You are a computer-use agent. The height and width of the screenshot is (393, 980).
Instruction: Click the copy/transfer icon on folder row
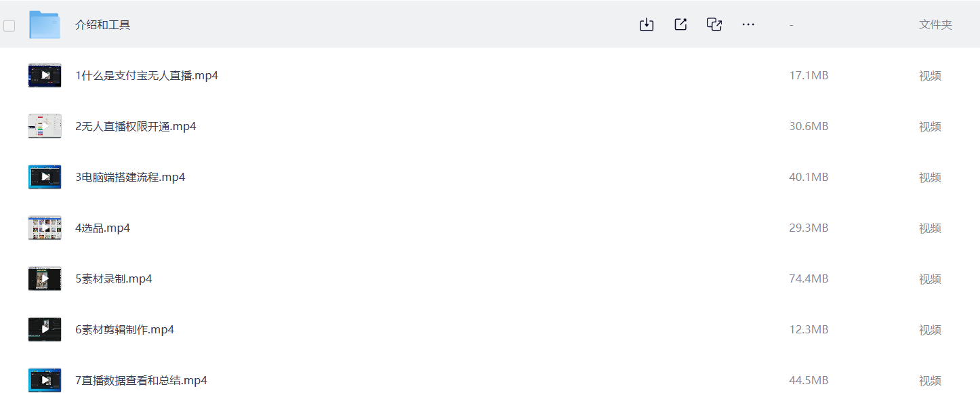714,24
